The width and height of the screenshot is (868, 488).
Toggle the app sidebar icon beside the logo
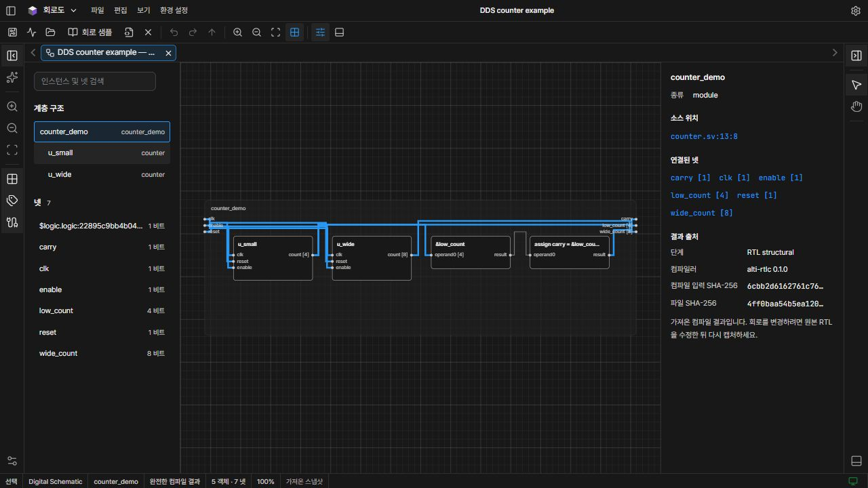pyautogui.click(x=11, y=11)
